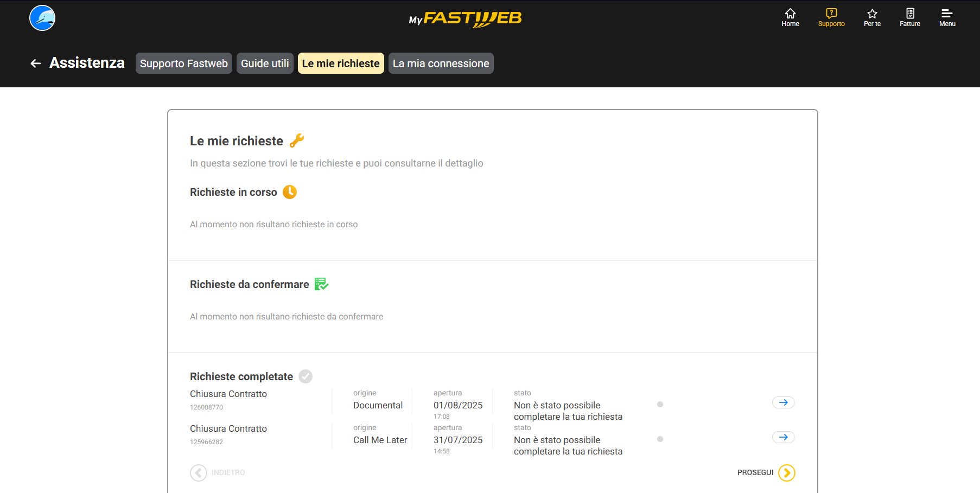Click the green checklist icon near Richieste da confermare

pyautogui.click(x=321, y=284)
